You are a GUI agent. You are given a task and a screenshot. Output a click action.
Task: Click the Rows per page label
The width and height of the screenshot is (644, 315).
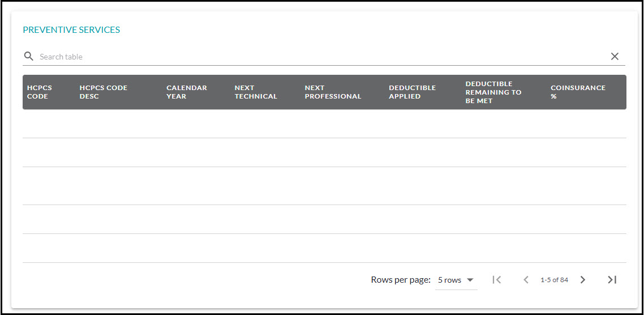coord(401,280)
